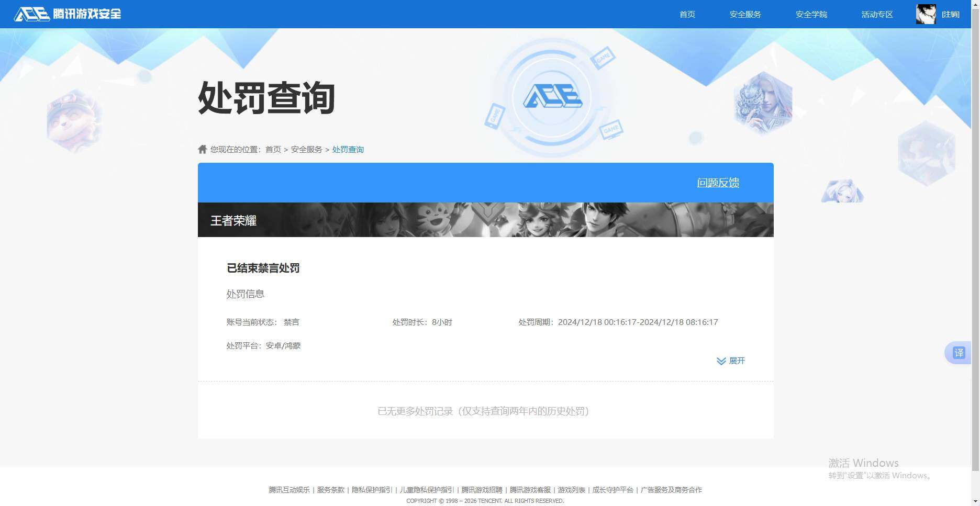Open the 安全服务 navigation menu
980x506 pixels.
(x=745, y=14)
